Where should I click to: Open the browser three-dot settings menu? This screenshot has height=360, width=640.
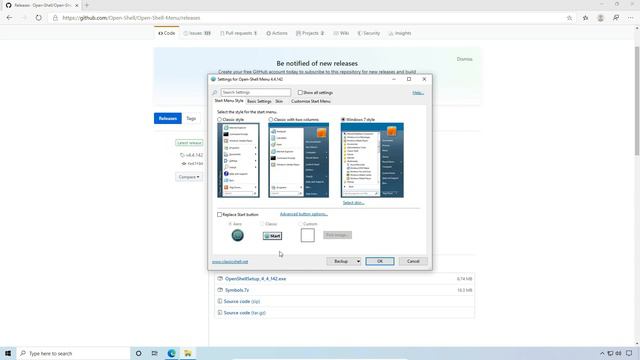(631, 18)
